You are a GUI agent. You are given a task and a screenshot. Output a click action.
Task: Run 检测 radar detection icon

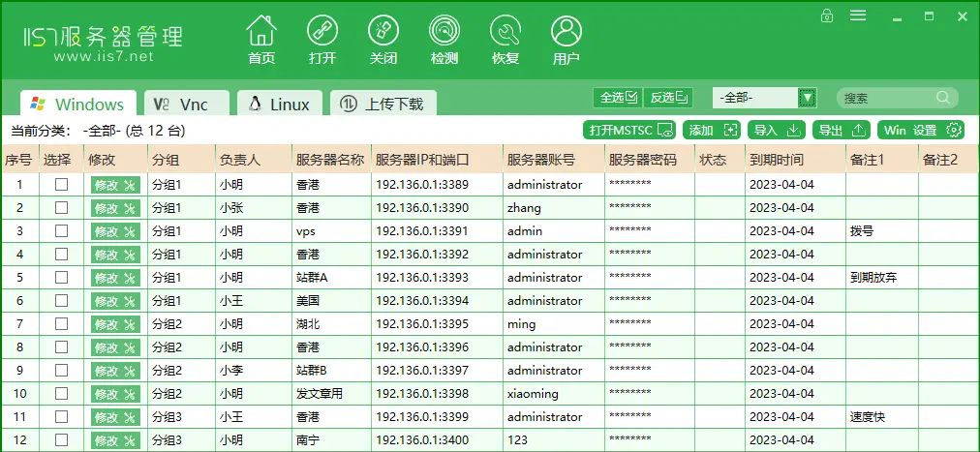[x=444, y=31]
